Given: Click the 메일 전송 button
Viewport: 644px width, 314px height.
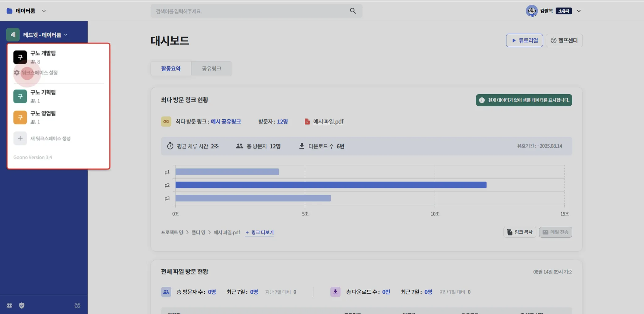Looking at the screenshot, I should [556, 232].
